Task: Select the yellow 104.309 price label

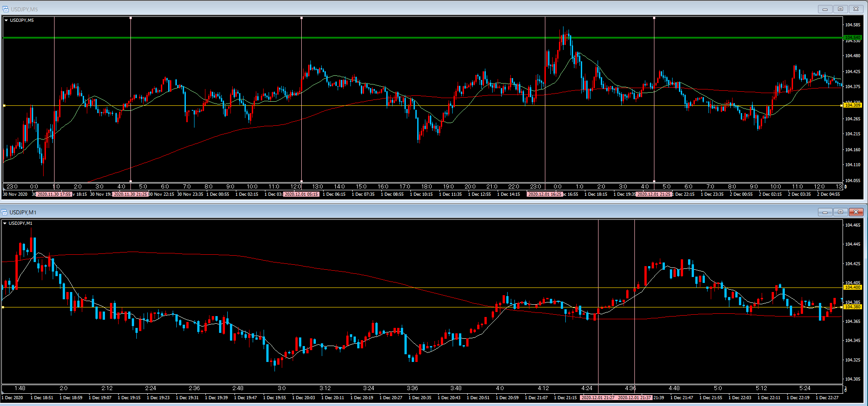Action: (x=852, y=105)
